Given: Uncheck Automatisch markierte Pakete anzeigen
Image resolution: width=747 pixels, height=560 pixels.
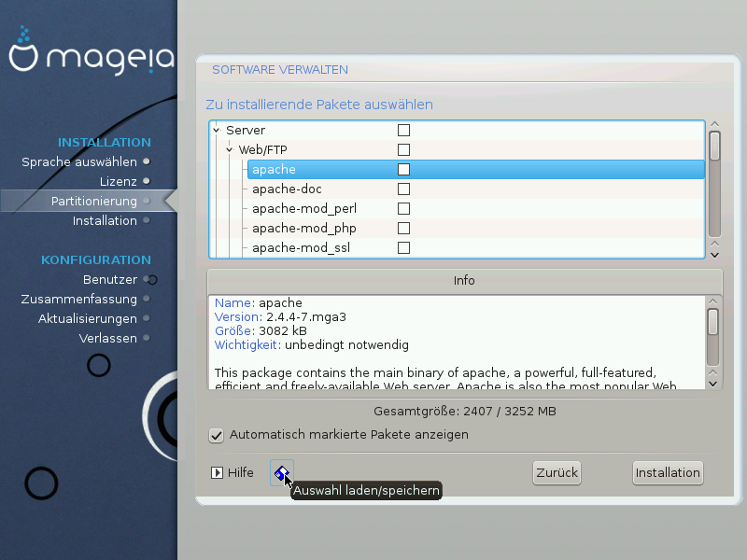Looking at the screenshot, I should (x=217, y=435).
